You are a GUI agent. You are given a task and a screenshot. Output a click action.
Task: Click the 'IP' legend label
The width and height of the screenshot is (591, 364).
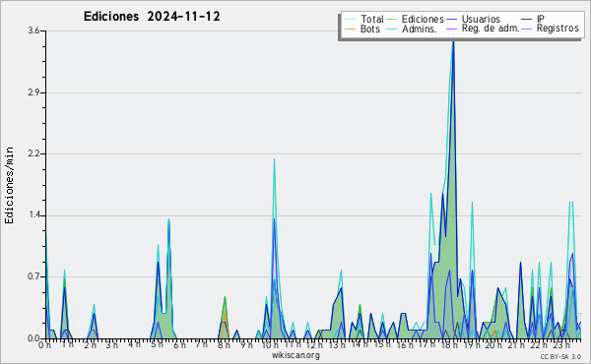(541, 19)
